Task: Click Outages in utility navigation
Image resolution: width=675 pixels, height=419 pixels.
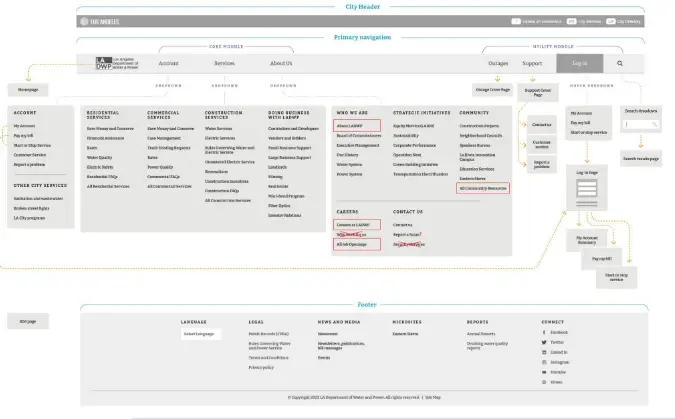Action: pyautogui.click(x=498, y=63)
